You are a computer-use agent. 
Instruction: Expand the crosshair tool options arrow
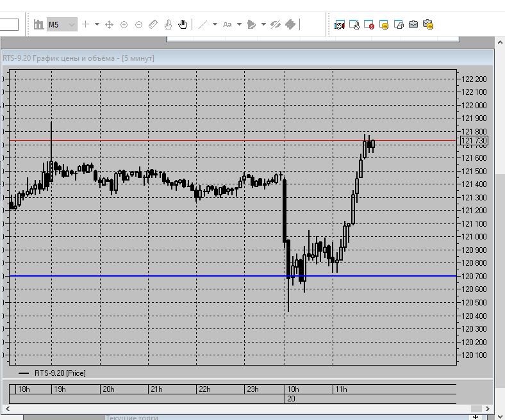97,24
